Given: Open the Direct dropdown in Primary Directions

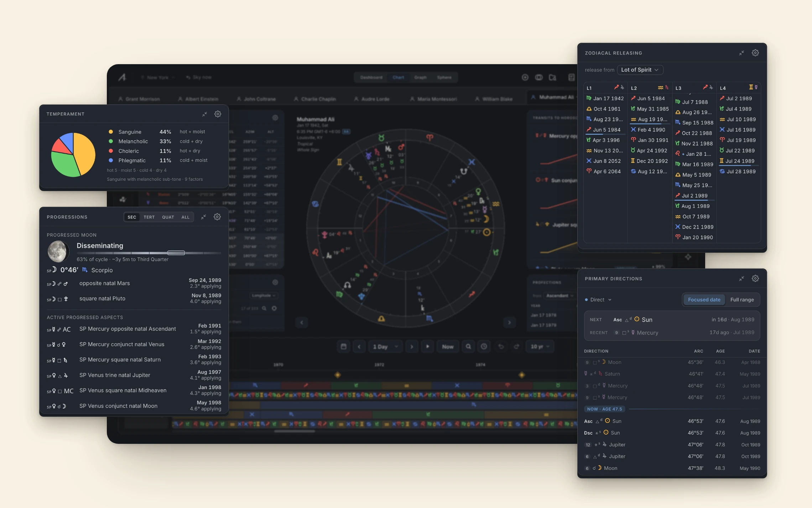Looking at the screenshot, I should pos(598,300).
